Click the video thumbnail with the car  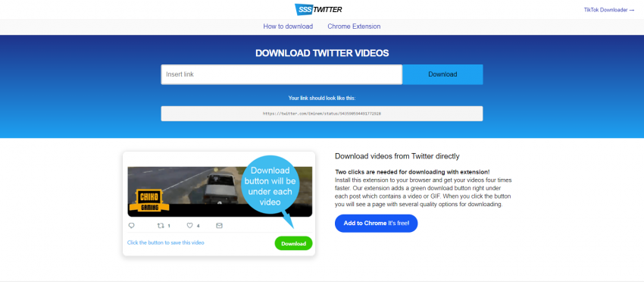pyautogui.click(x=220, y=192)
